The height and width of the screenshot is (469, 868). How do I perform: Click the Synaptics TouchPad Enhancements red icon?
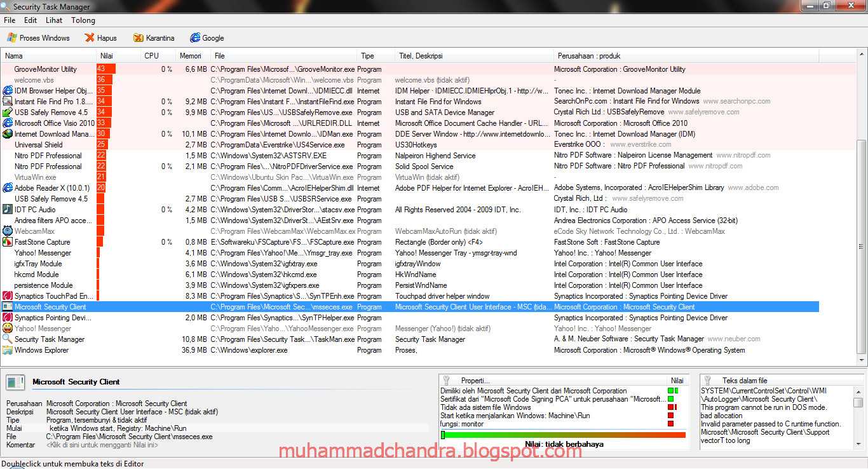pyautogui.click(x=8, y=296)
